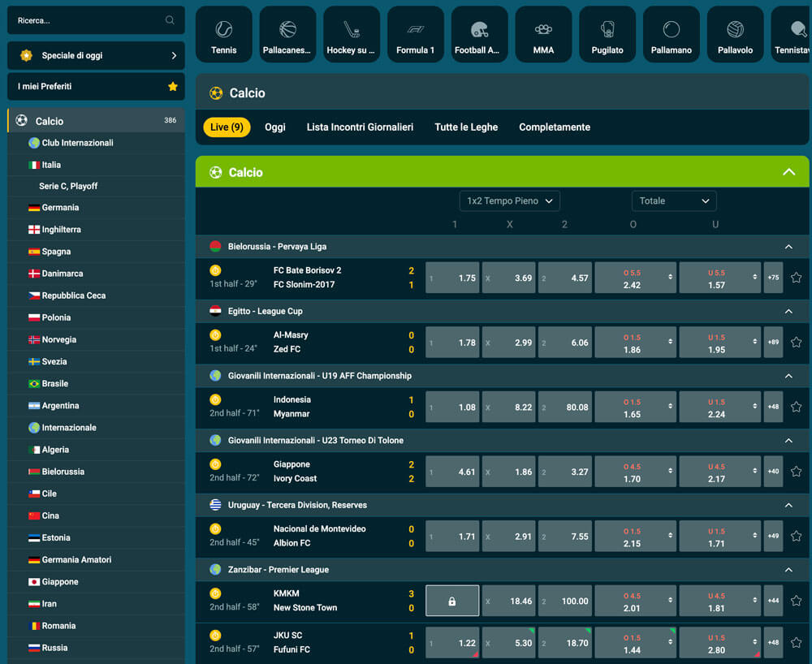Image resolution: width=812 pixels, height=664 pixels.
Task: Open +75 more markets for Bate Borisov
Action: tap(773, 278)
